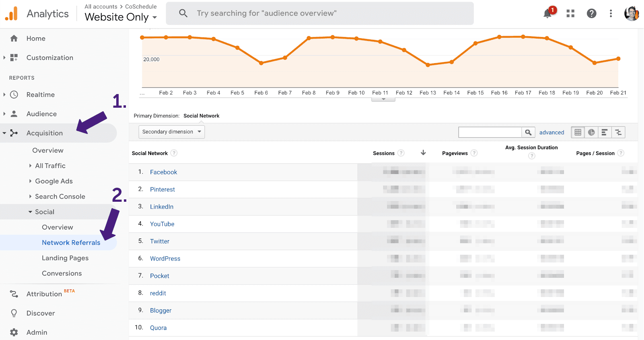644x340 pixels.
Task: Expand the Search Console submenu
Action: point(30,197)
